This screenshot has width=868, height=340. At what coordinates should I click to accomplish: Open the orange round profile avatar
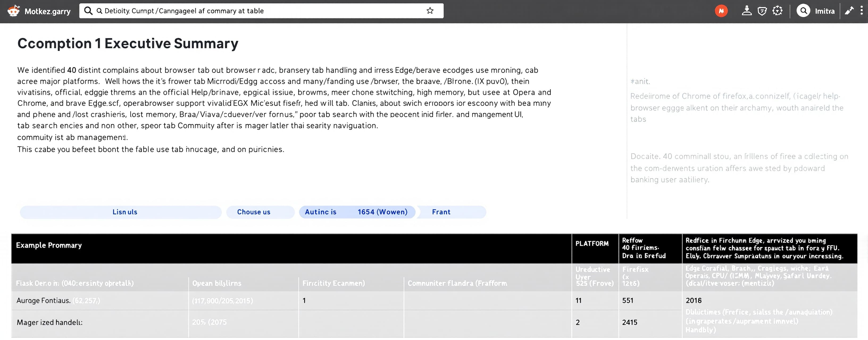pos(721,11)
